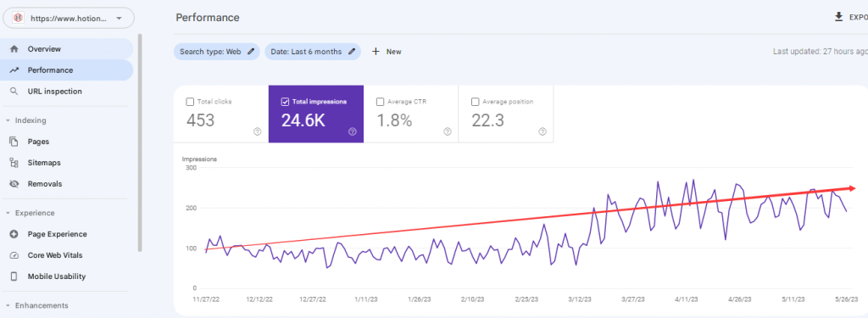
Task: Uncheck the Total impressions checkbox
Action: click(x=285, y=102)
